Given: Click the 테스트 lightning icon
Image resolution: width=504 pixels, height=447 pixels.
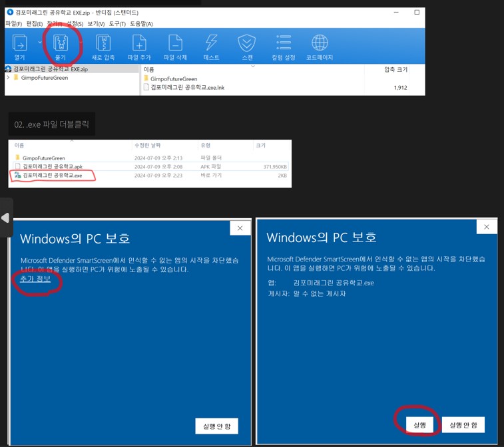Looking at the screenshot, I should point(211,43).
